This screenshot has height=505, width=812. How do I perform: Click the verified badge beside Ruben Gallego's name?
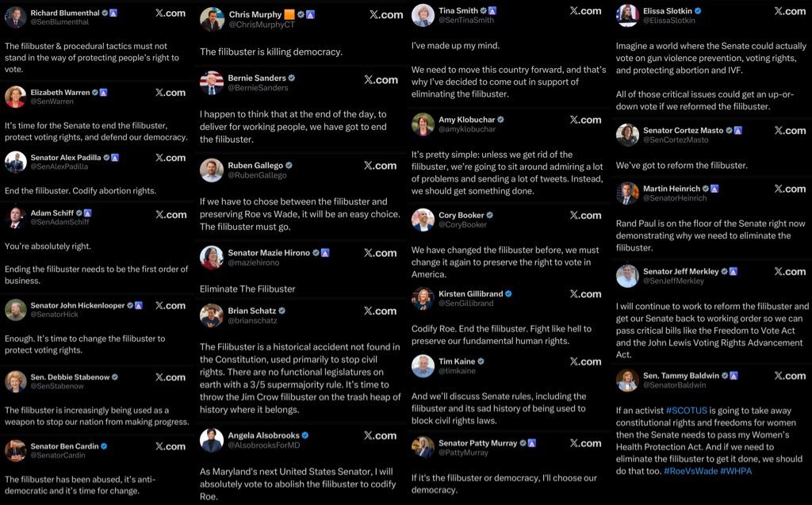289,166
